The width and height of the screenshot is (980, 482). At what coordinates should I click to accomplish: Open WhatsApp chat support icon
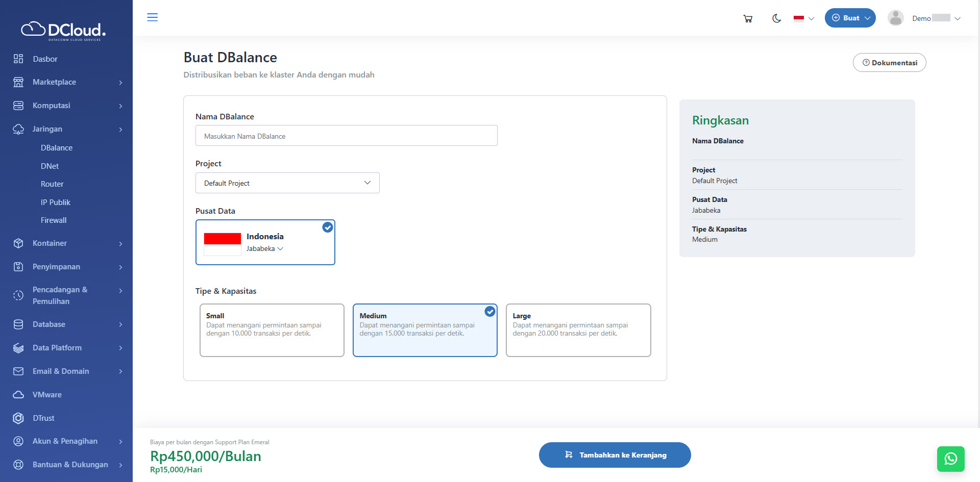pos(950,459)
